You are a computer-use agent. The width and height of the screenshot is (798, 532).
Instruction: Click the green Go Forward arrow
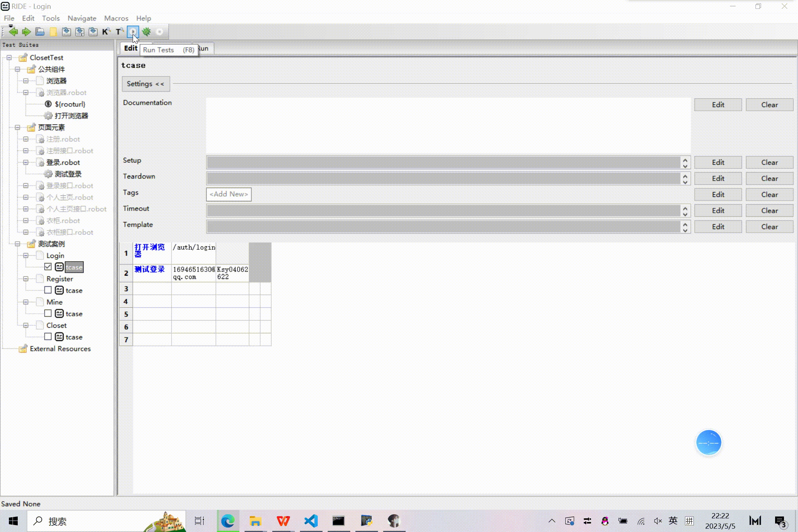(x=26, y=32)
